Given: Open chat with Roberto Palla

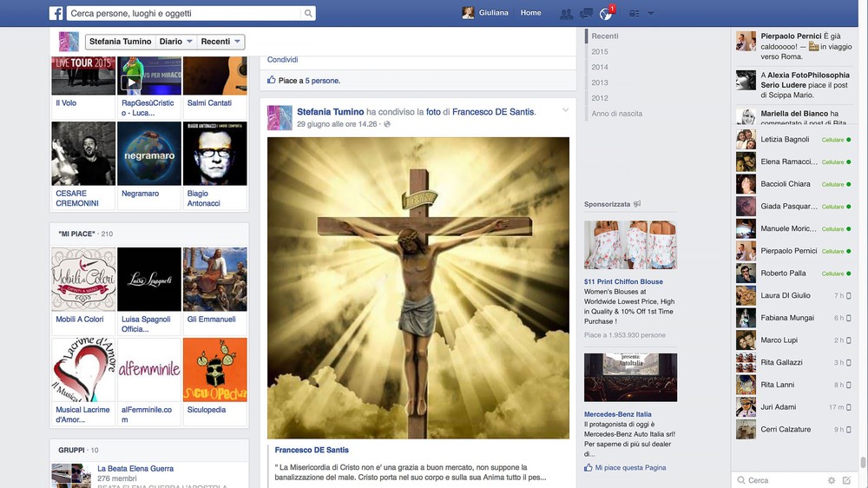Looking at the screenshot, I should coord(794,273).
